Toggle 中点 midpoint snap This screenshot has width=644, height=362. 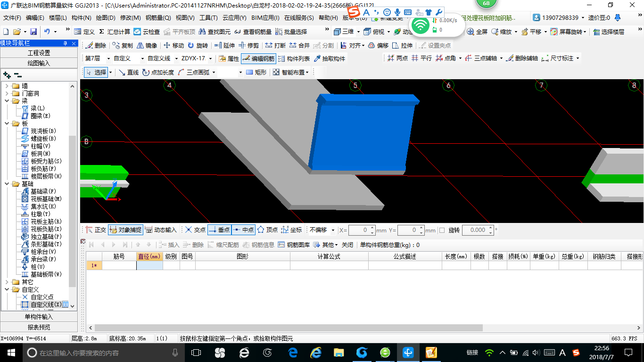tap(243, 230)
